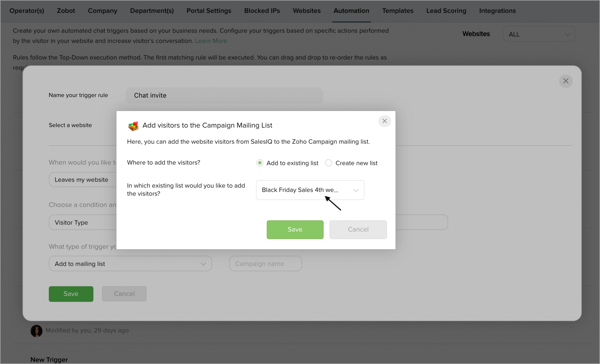Click chevron on Black Friday Sales dropdown
The width and height of the screenshot is (600, 364).
[x=356, y=190]
